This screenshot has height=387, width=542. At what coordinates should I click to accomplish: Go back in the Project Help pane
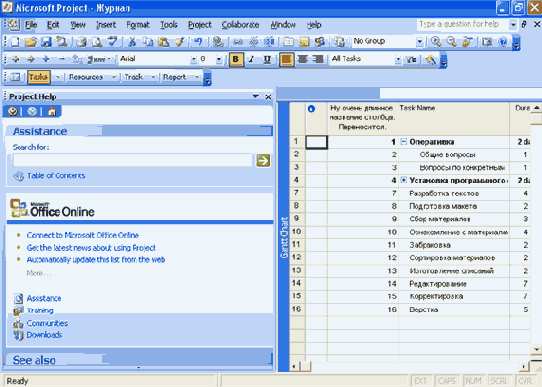click(x=13, y=111)
